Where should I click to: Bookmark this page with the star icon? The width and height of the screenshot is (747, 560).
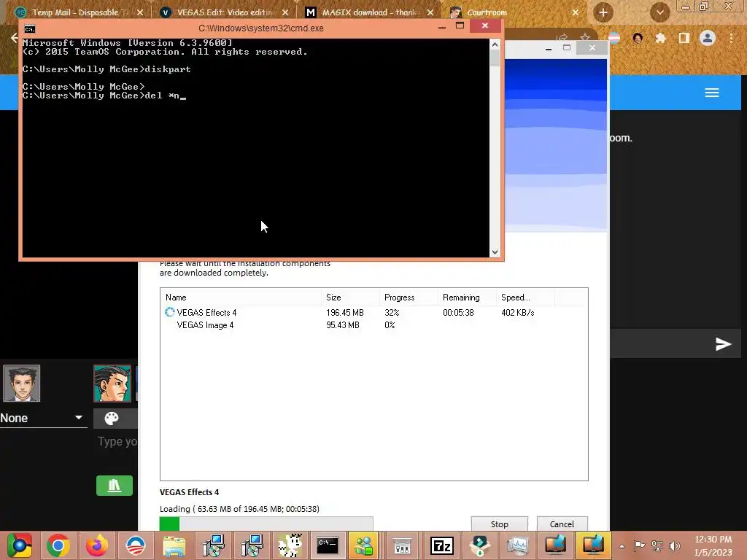pyautogui.click(x=584, y=37)
